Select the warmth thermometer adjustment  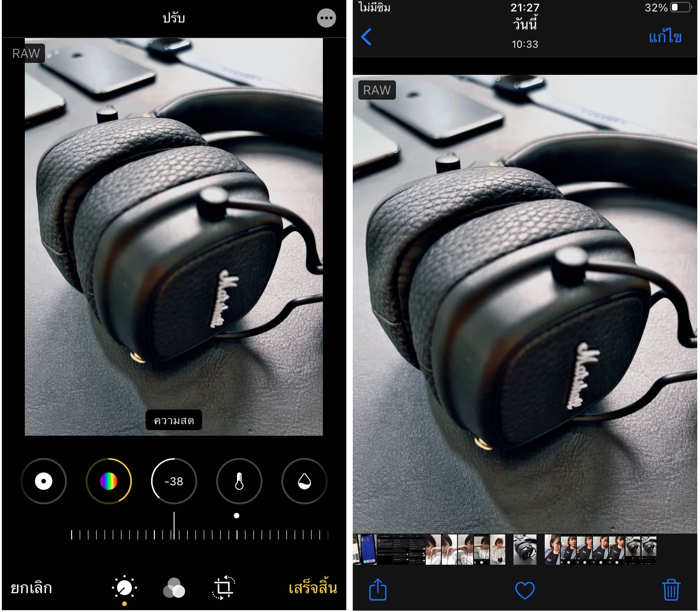[239, 481]
